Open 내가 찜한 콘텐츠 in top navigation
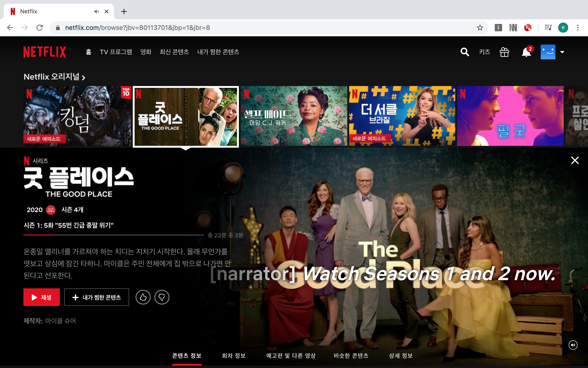Image resolution: width=588 pixels, height=368 pixels. click(x=218, y=52)
